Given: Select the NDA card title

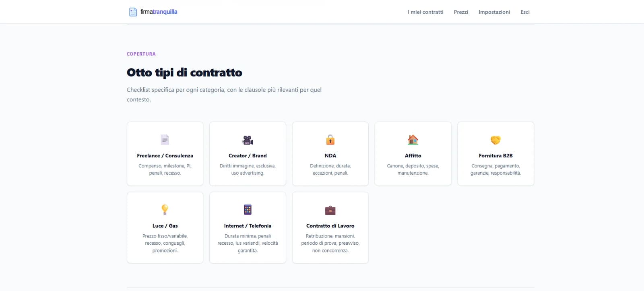Looking at the screenshot, I should [330, 156].
